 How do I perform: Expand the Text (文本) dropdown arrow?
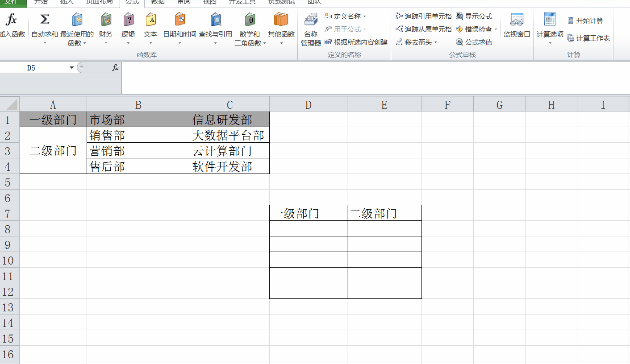[x=150, y=43]
